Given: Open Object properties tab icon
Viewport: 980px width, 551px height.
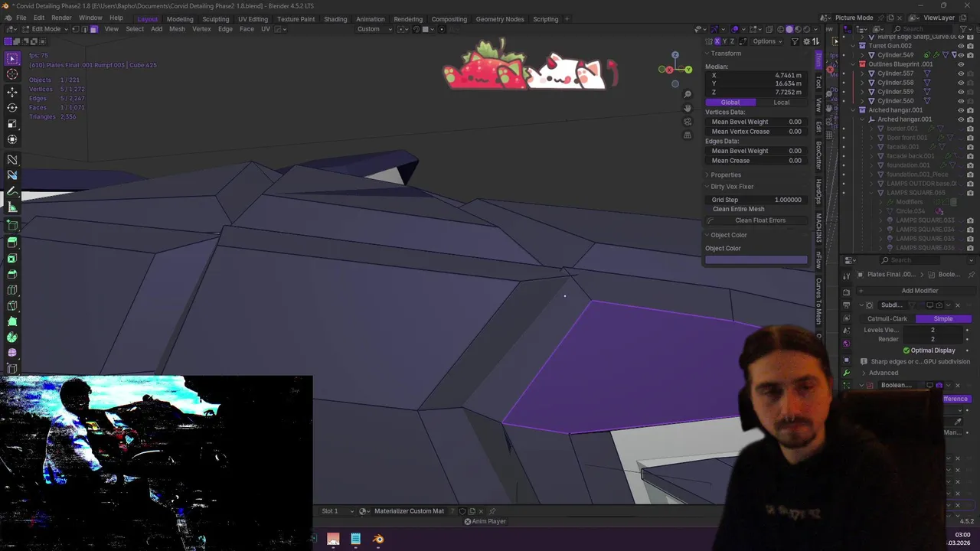Looking at the screenshot, I should pyautogui.click(x=846, y=358).
